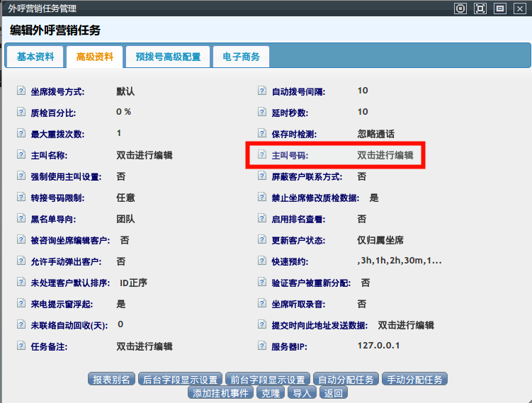Switch to the 基本资料 tab
Screen dimensions: 532x403
(35, 57)
